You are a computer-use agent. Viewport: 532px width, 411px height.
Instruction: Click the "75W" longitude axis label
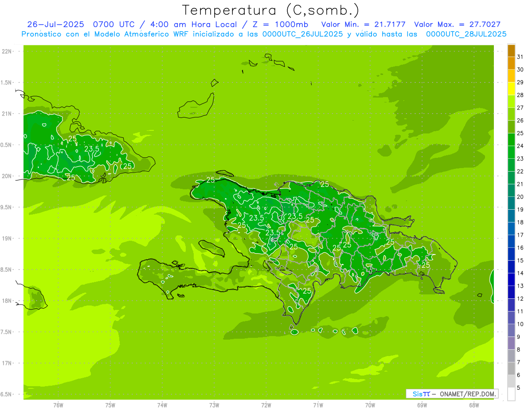click(110, 405)
